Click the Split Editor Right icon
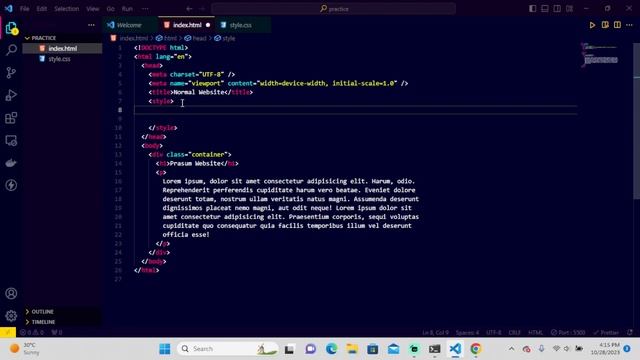Image resolution: width=640 pixels, height=360 pixels. click(618, 25)
